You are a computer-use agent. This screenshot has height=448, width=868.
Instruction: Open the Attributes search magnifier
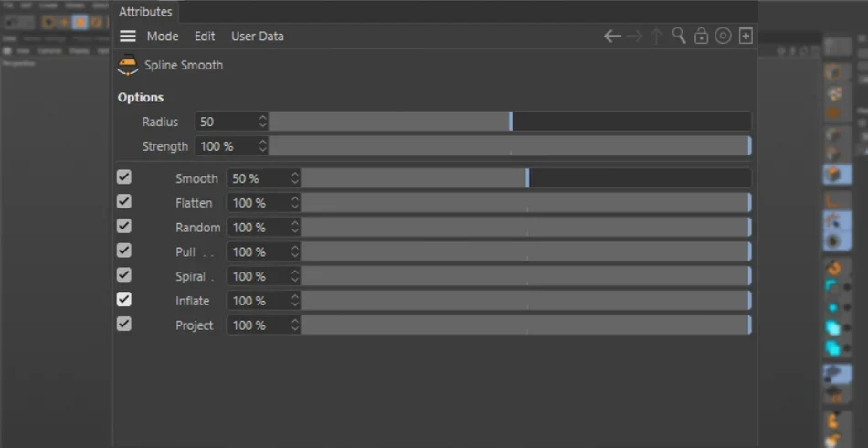point(679,36)
